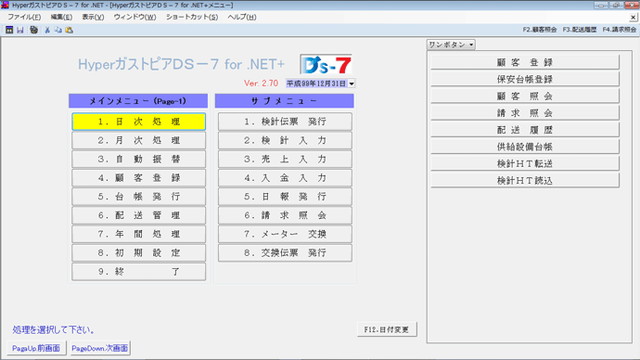Open the ショートカット(S) menu
640x360 pixels.
tap(192, 17)
